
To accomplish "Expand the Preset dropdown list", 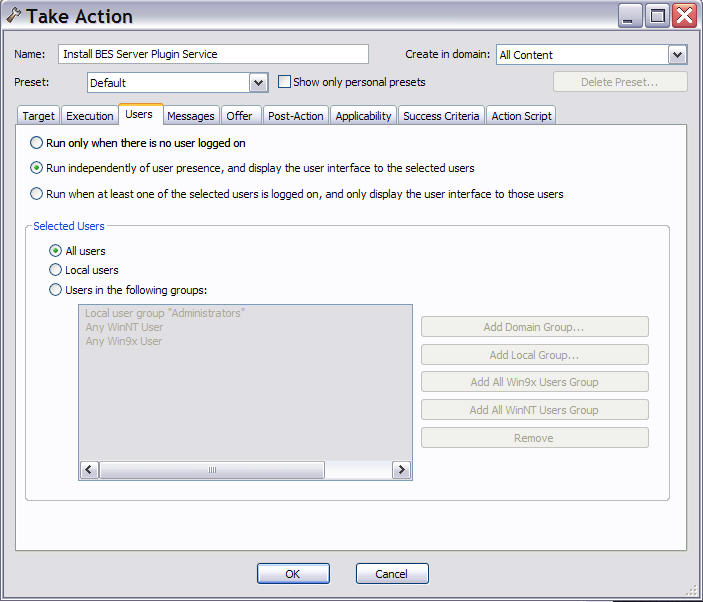I will (258, 82).
